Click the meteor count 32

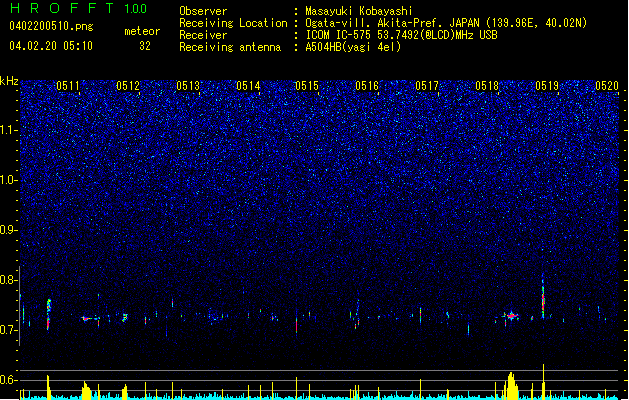[x=145, y=46]
